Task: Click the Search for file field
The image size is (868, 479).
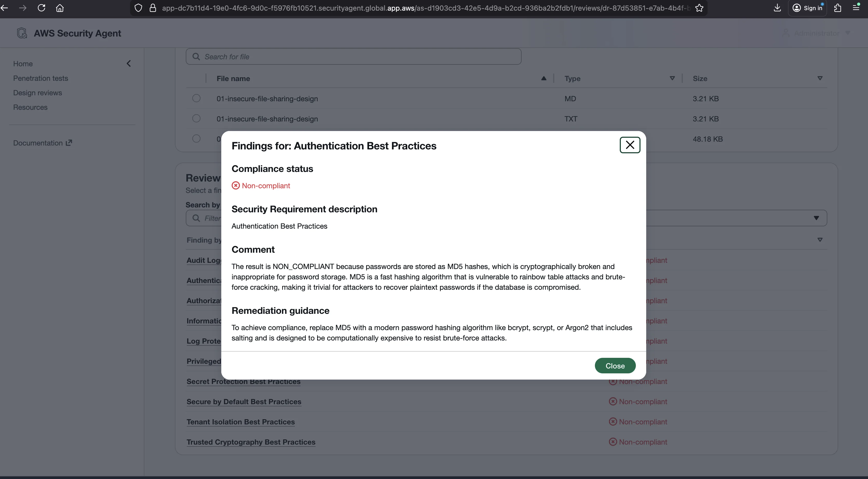Action: point(353,56)
